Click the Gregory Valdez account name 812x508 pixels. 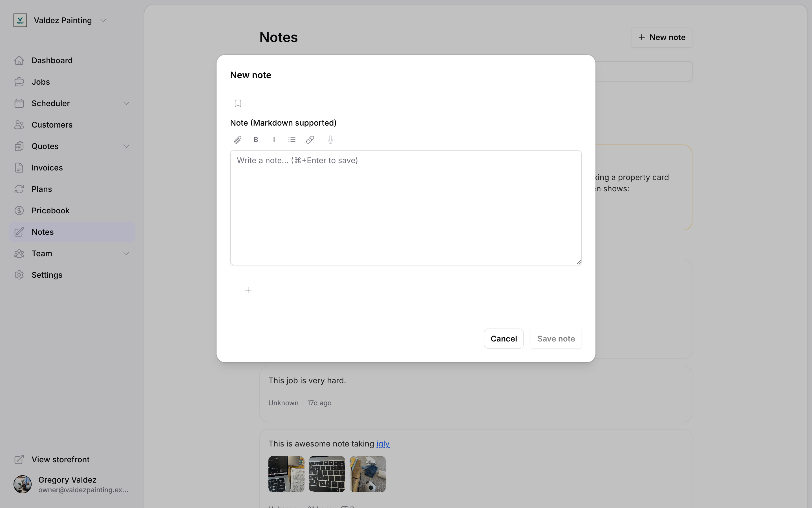click(x=67, y=480)
